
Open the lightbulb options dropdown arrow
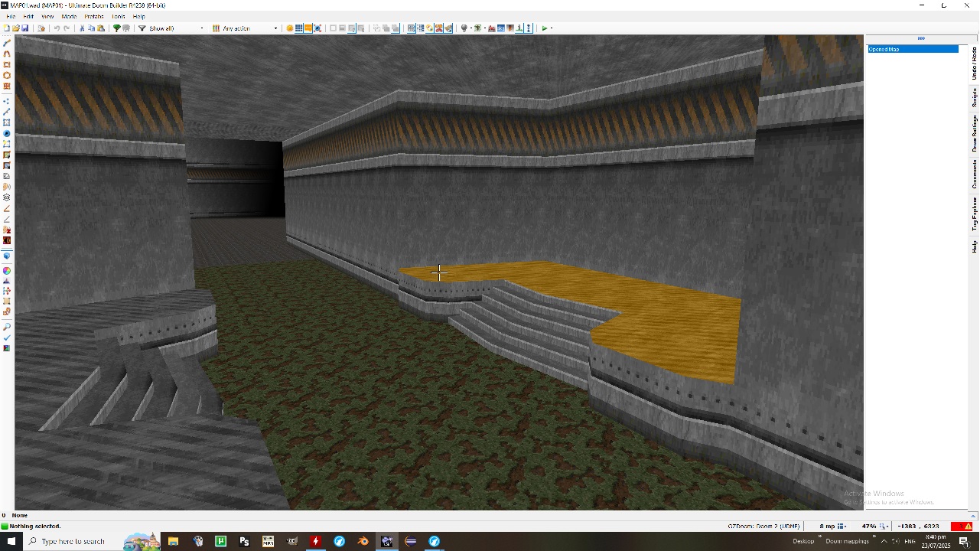point(471,28)
